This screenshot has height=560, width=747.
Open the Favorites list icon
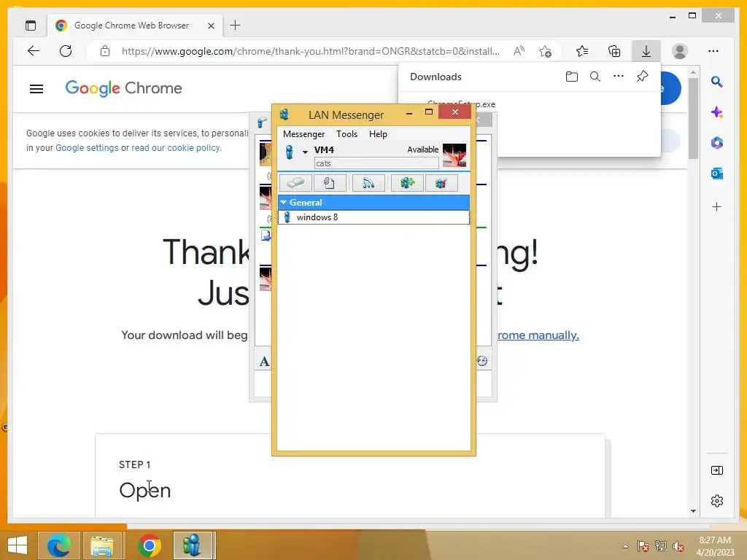click(x=581, y=51)
